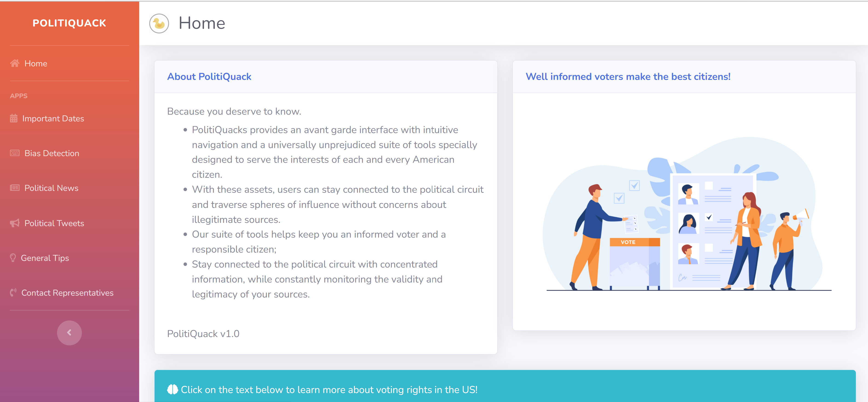This screenshot has width=868, height=402.
Task: Click the duck logo in the header
Action: 159,23
